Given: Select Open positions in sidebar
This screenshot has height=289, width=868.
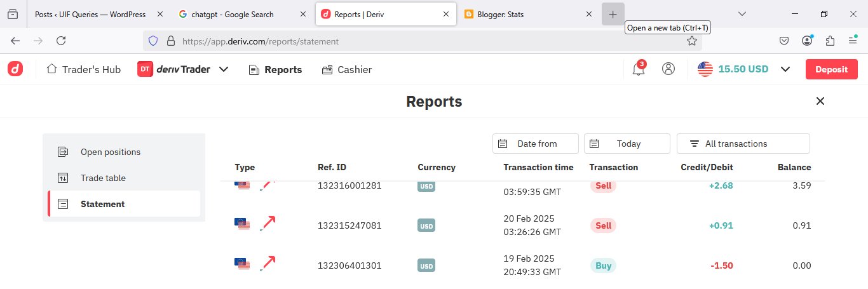Looking at the screenshot, I should point(124,152).
